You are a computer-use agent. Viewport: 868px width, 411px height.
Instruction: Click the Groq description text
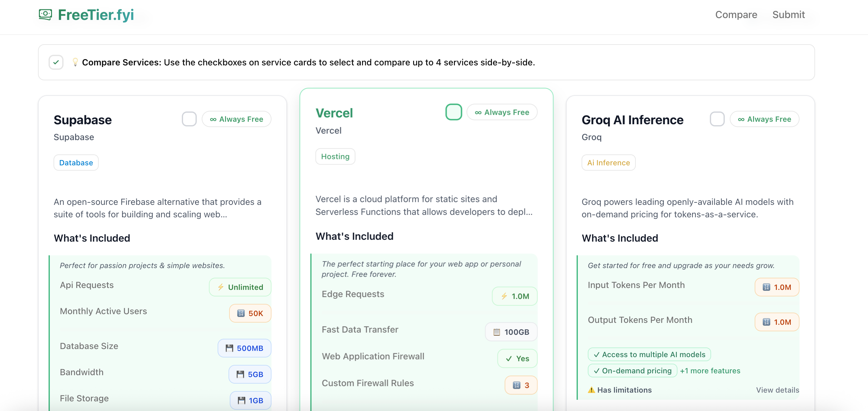[x=687, y=208]
